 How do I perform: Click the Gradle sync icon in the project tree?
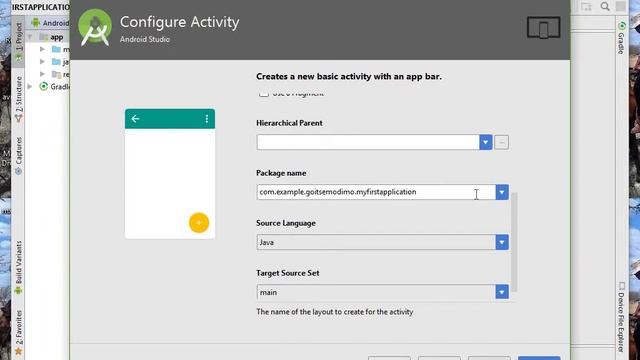tap(43, 87)
